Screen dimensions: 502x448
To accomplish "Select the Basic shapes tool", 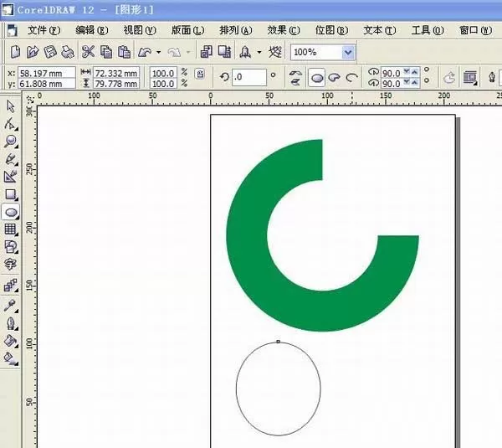I will coord(11,247).
